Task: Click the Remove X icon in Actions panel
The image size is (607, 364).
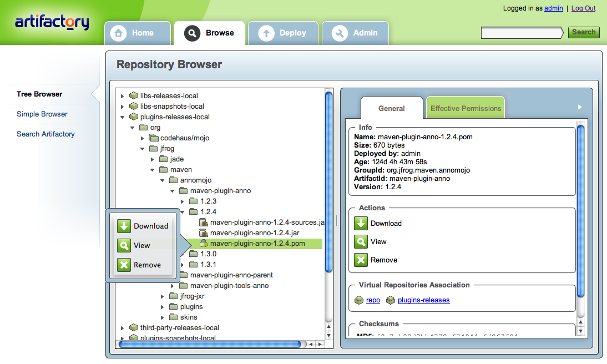Action: click(x=361, y=260)
